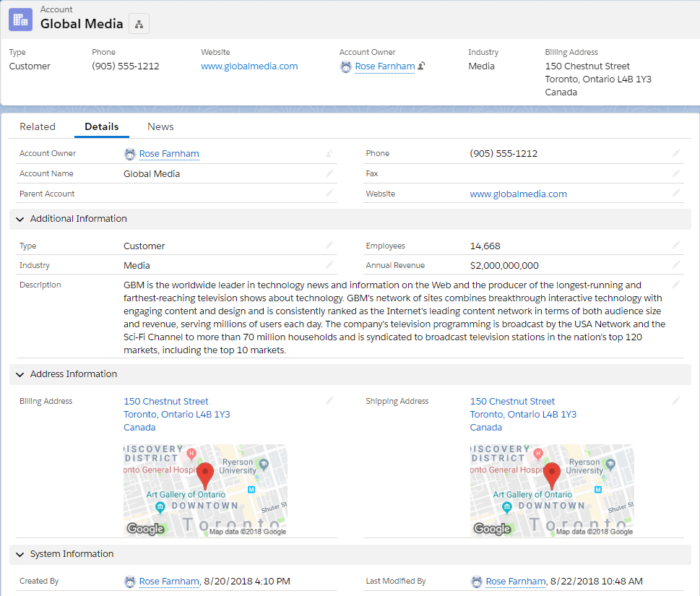This screenshot has height=596, width=700.
Task: Edit the Account Name field with its pencil
Action: coord(329,173)
